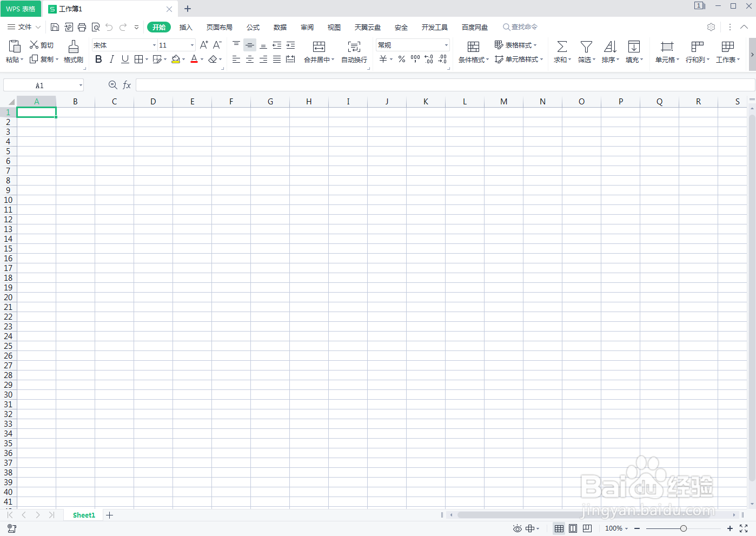Align cell text to the left
Screen dimensions: 756x536
[236, 59]
